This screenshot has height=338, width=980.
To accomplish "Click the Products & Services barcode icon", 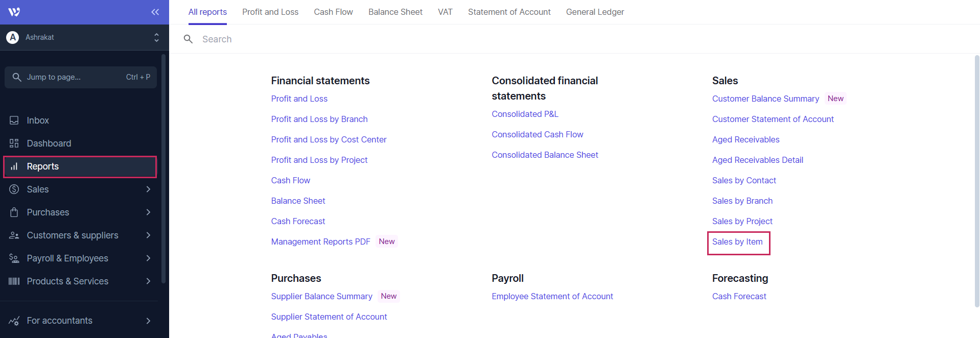I will tap(14, 281).
